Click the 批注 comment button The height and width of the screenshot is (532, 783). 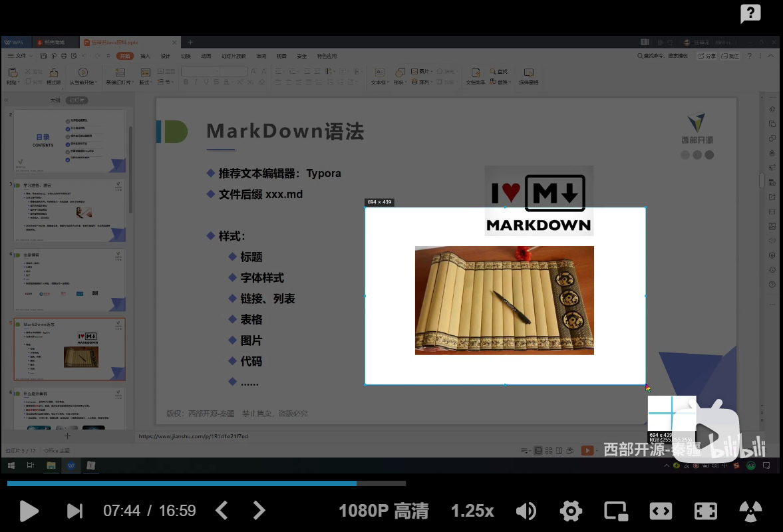730,56
